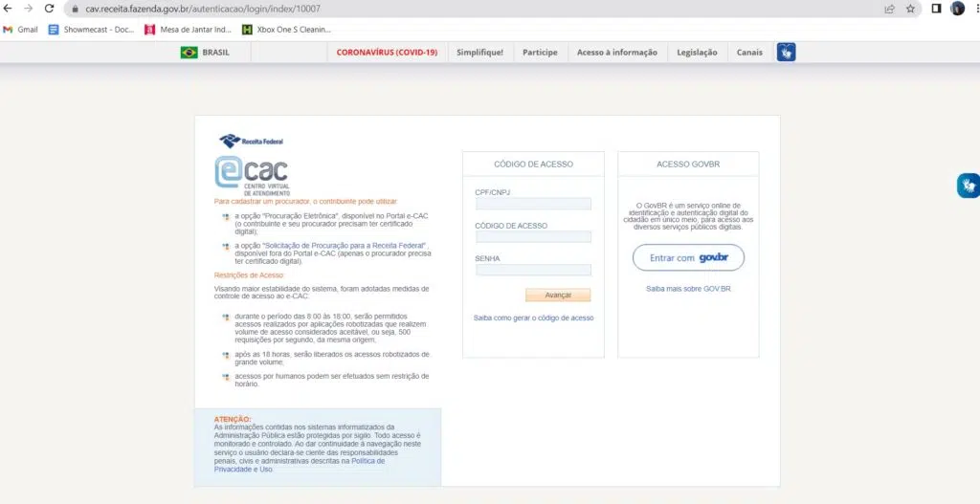This screenshot has width=980, height=504.
Task: Open the Procuração Eletrônica link
Action: point(301,216)
